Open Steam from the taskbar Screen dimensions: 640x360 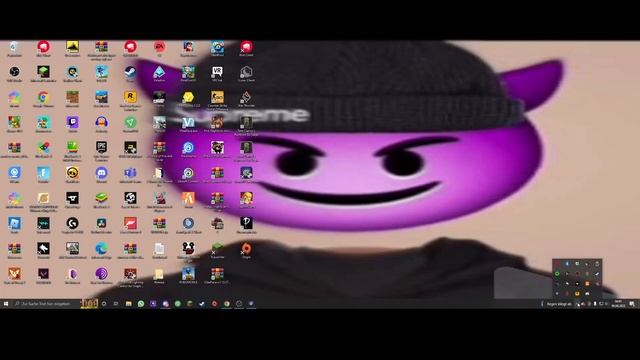pos(202,304)
